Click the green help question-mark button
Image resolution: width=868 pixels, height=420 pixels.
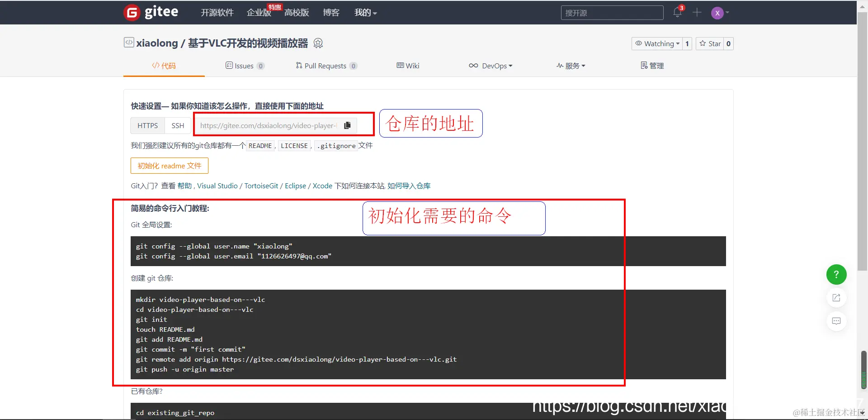coord(836,274)
